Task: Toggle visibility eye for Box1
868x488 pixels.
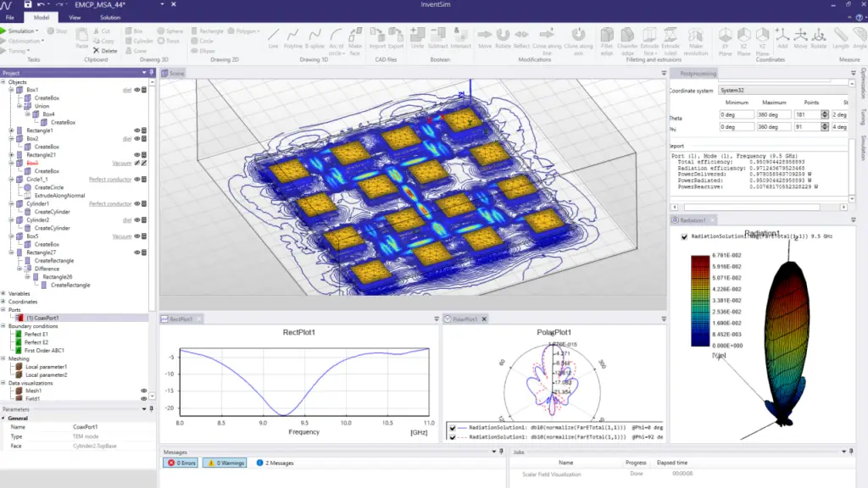Action: pyautogui.click(x=136, y=90)
